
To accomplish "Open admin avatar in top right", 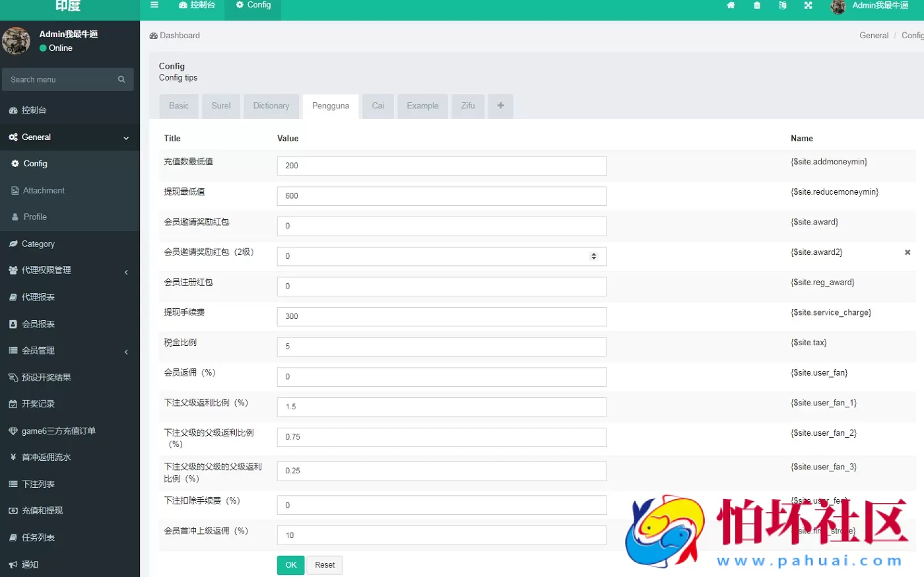I will [838, 7].
